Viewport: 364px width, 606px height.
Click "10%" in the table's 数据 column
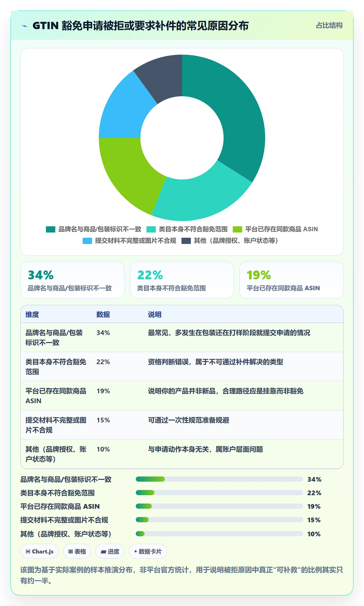coord(103,449)
